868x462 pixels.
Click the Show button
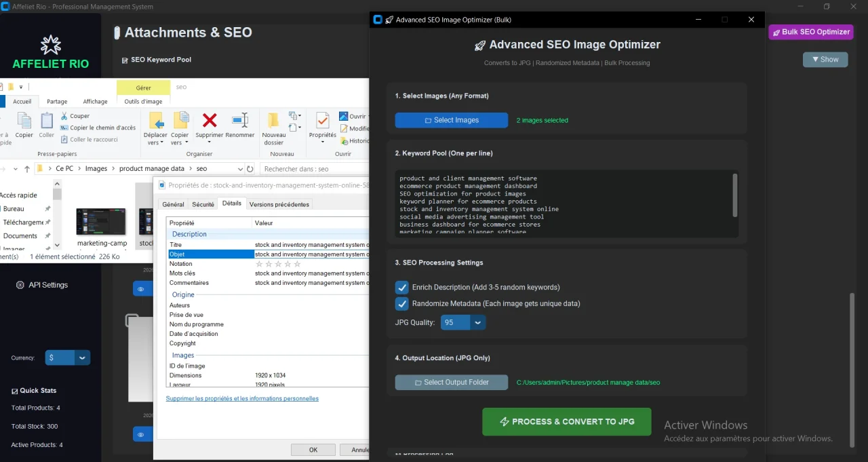tap(825, 60)
